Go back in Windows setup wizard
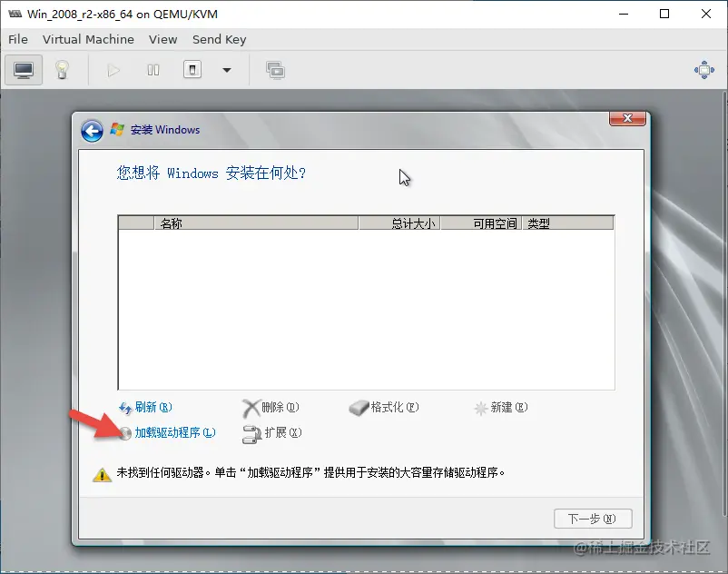The height and width of the screenshot is (574, 728). 92,131
